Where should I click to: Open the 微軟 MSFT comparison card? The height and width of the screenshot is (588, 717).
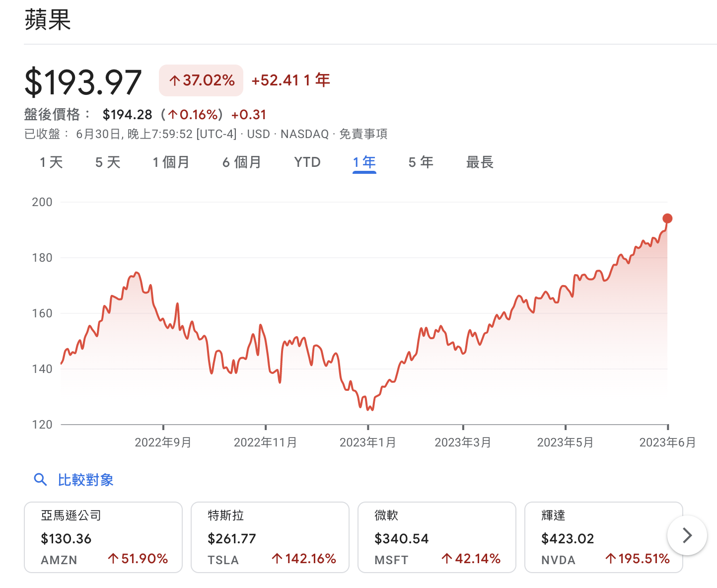click(x=437, y=537)
